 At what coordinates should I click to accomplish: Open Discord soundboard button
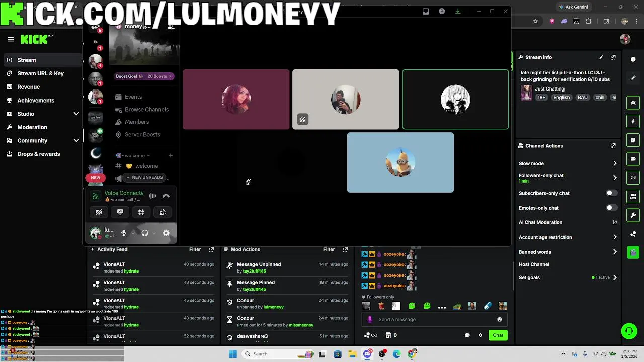[163, 212]
